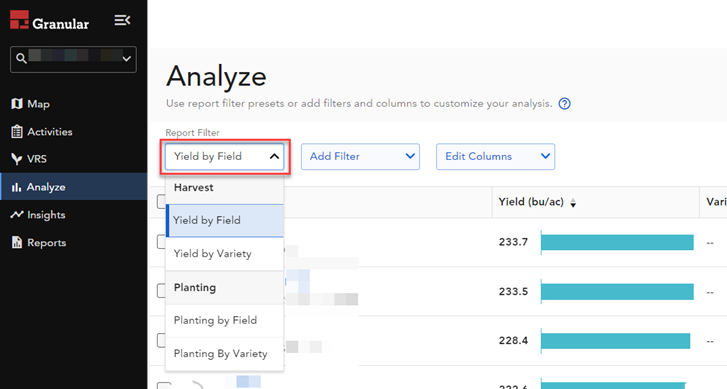The image size is (727, 389).
Task: Open the Add Filter dropdown
Action: tap(360, 157)
